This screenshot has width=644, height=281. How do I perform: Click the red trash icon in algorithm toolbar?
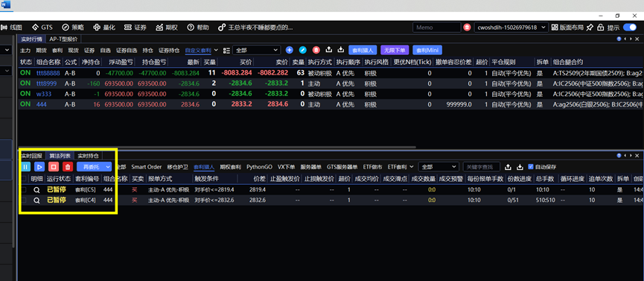(x=67, y=167)
